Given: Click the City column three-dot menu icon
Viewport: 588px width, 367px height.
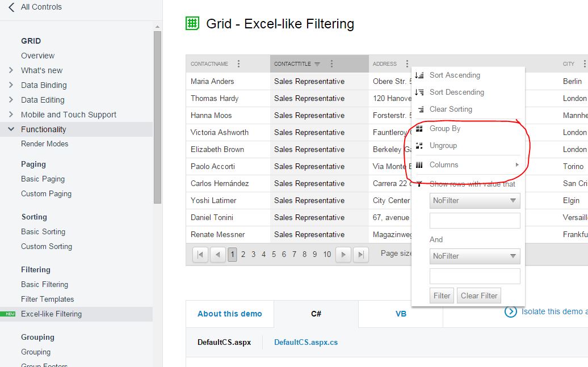Looking at the screenshot, I should [583, 64].
